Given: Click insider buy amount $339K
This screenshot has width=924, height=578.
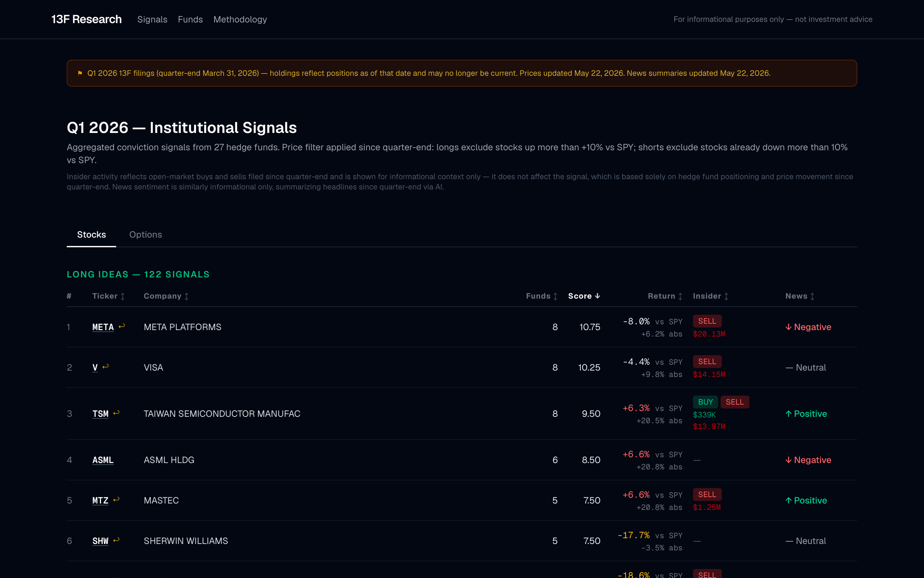Looking at the screenshot, I should click(x=705, y=415).
